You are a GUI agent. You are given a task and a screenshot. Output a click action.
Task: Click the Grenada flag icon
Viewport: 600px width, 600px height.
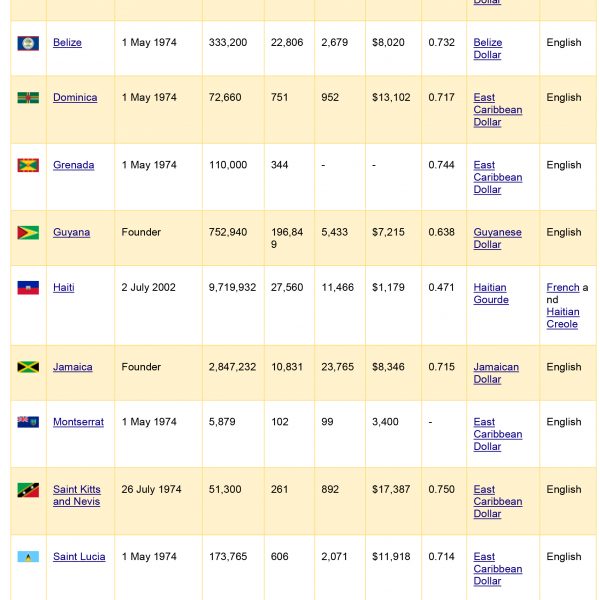click(x=28, y=165)
